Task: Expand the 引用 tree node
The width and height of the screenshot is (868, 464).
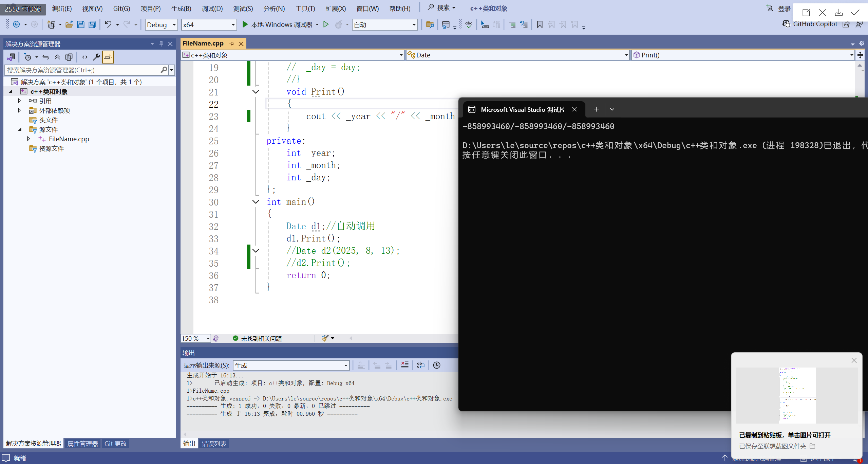Action: click(19, 101)
